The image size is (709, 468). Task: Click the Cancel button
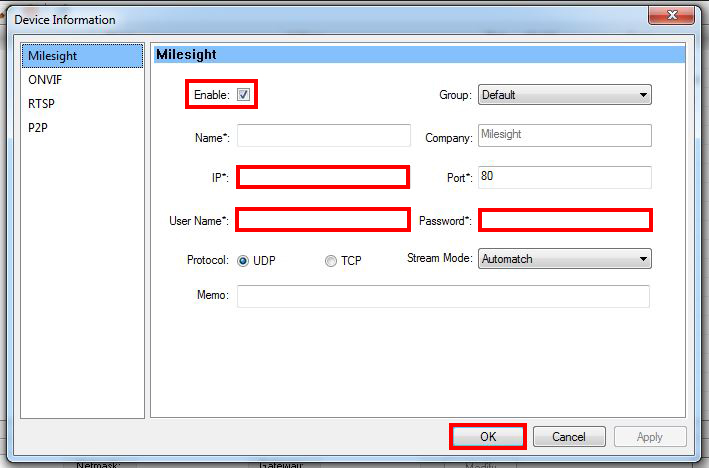coord(569,437)
